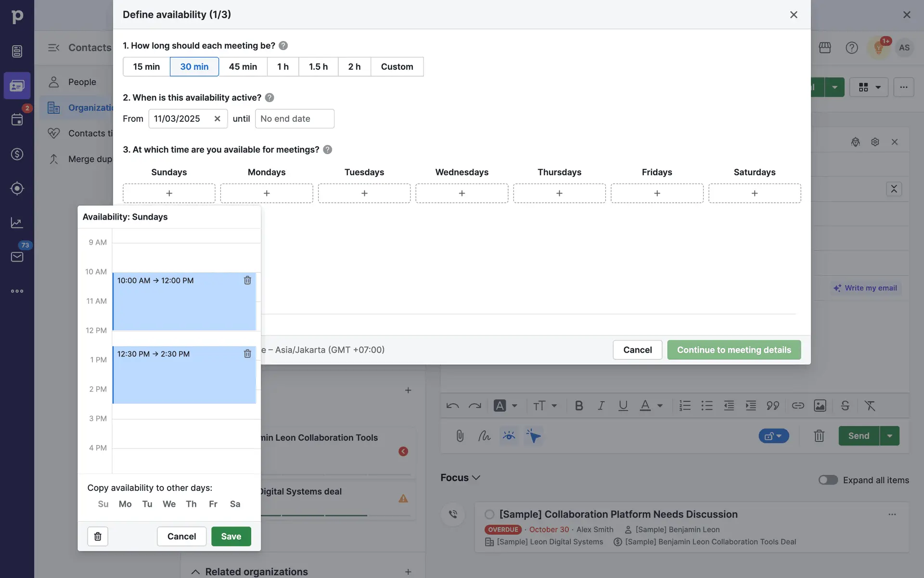Open the Send button dropdown arrow
The image size is (924, 578).
coord(889,436)
